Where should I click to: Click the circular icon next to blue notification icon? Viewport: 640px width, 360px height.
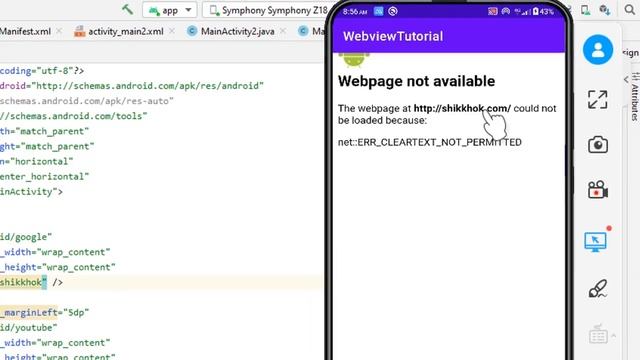click(x=393, y=11)
